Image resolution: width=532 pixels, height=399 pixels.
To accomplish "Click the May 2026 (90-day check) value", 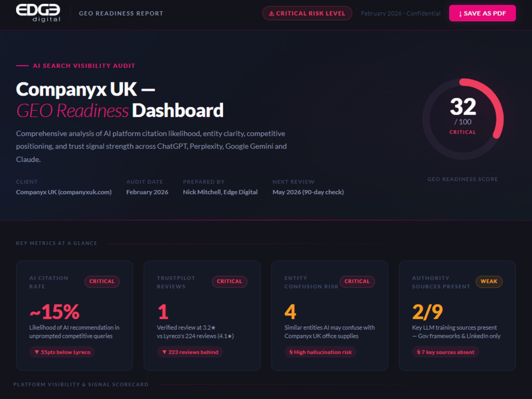I will 308,192.
